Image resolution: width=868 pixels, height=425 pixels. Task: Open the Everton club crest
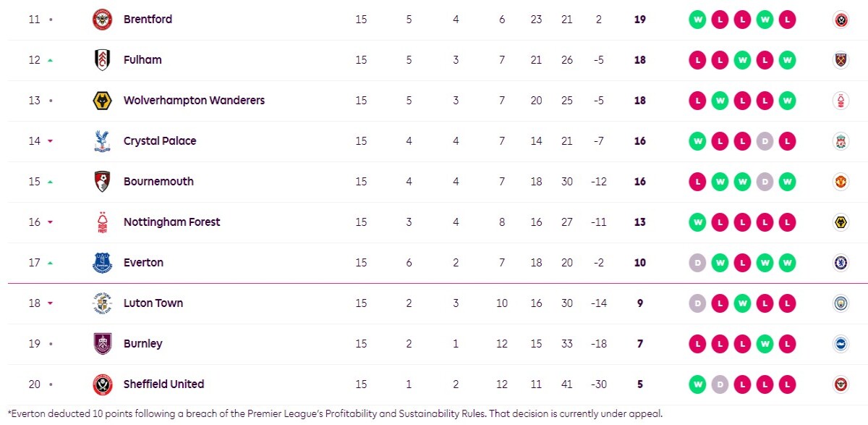103,263
